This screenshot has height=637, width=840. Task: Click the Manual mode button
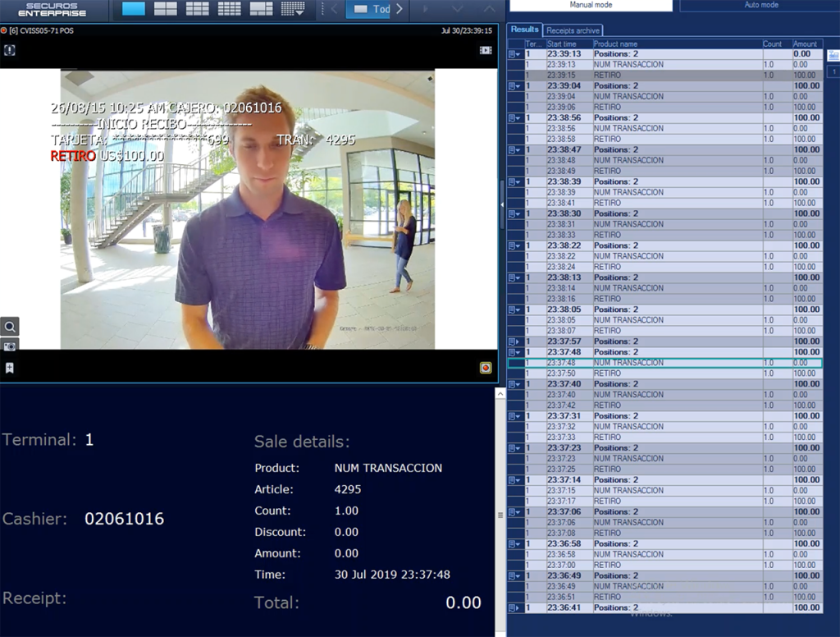coord(591,6)
